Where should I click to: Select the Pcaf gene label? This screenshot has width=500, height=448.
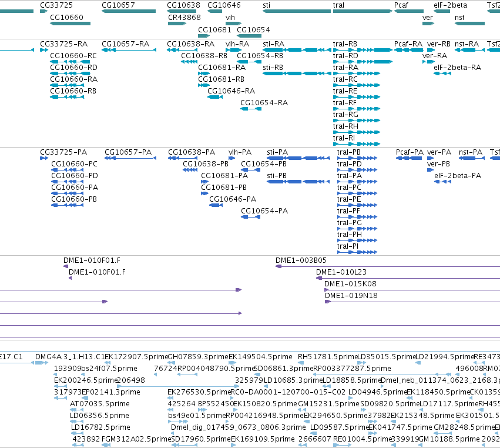(x=401, y=5)
